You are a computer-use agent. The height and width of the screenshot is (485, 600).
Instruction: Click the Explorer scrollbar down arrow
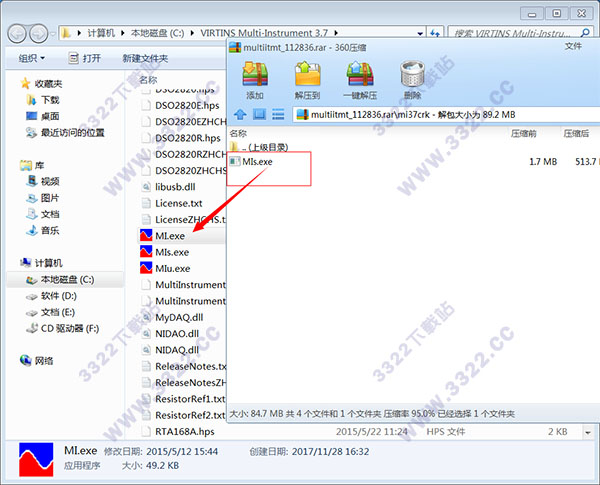[x=587, y=432]
